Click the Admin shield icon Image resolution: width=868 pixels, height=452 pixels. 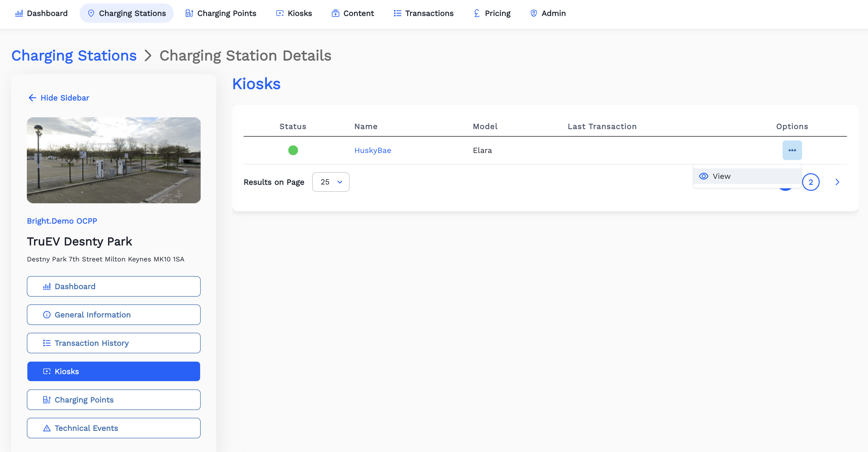click(x=534, y=13)
